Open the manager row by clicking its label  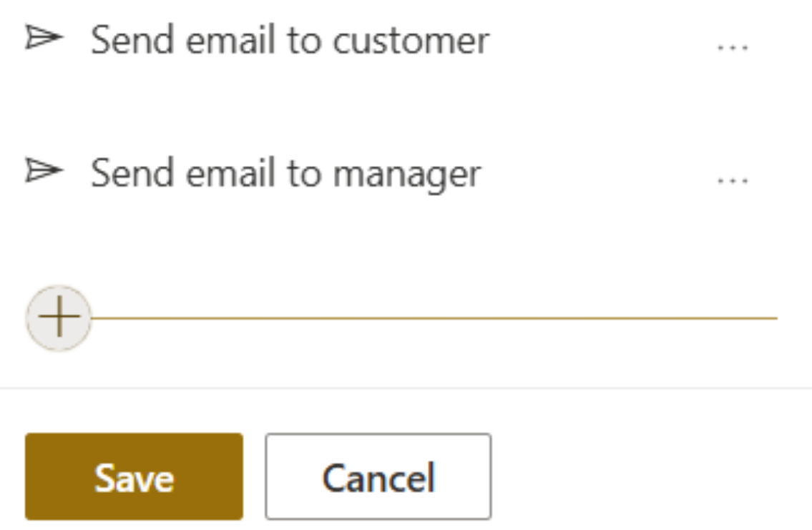click(286, 174)
